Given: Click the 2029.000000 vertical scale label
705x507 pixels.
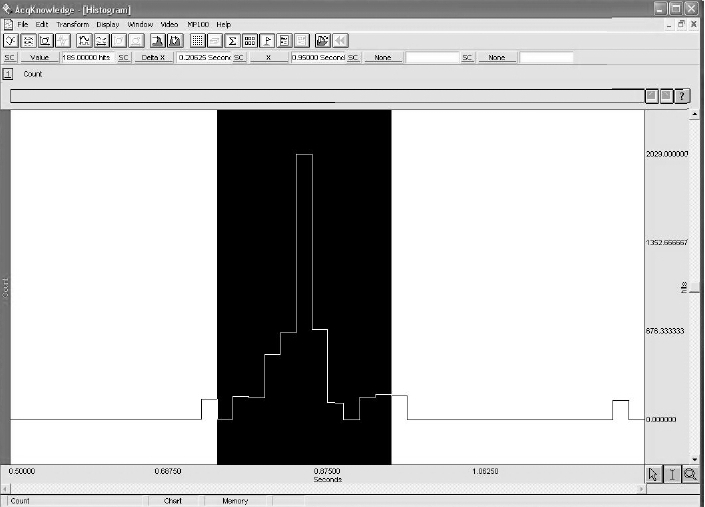Looking at the screenshot, I should [667, 154].
